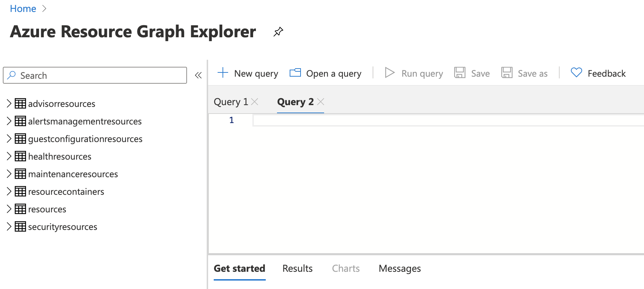Image resolution: width=644 pixels, height=289 pixels.
Task: Click the Feedback heart icon
Action: pos(577,72)
